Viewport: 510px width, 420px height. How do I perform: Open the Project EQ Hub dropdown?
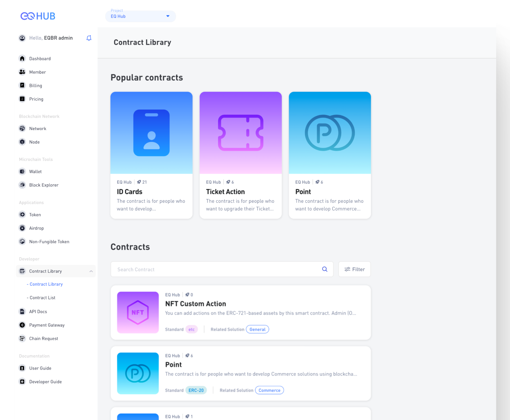pos(140,16)
